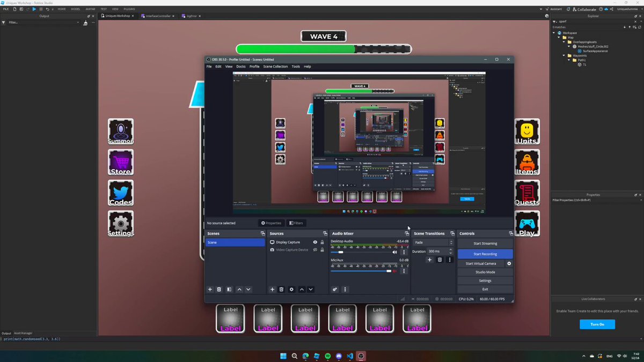The image size is (644, 362).
Task: Open Desktop Audio three-dot options menu
Action: (404, 252)
